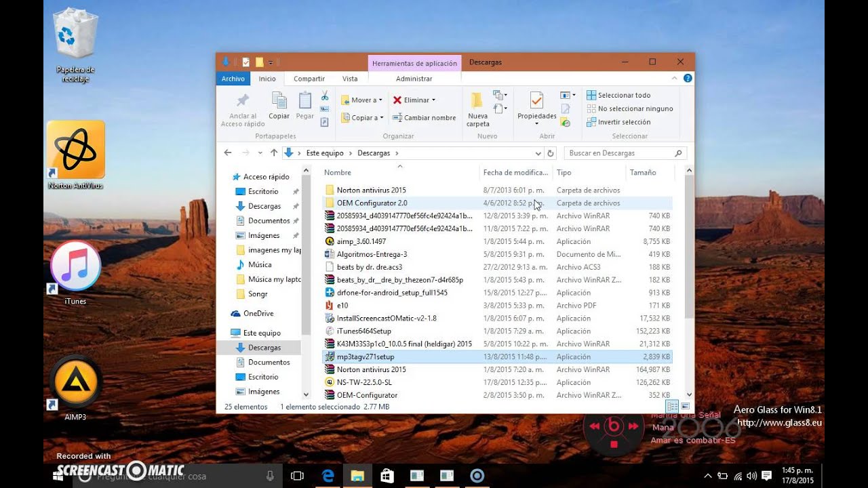The width and height of the screenshot is (868, 488).
Task: Switch to the Compartir tab
Action: pos(309,79)
